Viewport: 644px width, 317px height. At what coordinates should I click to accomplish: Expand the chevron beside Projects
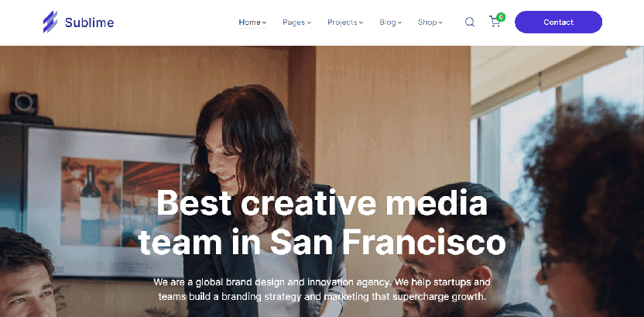(361, 22)
